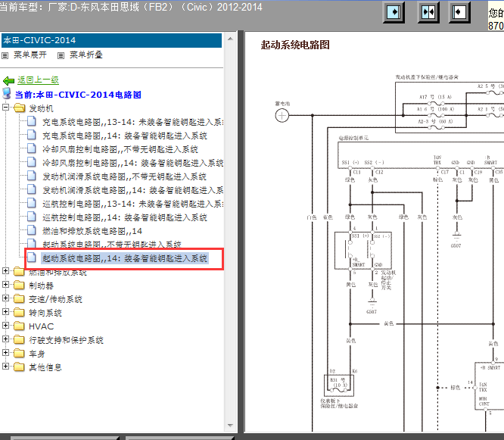Open 燃油和排放系统电路图,,14
Viewport: 504px width, 440px height.
(92, 231)
